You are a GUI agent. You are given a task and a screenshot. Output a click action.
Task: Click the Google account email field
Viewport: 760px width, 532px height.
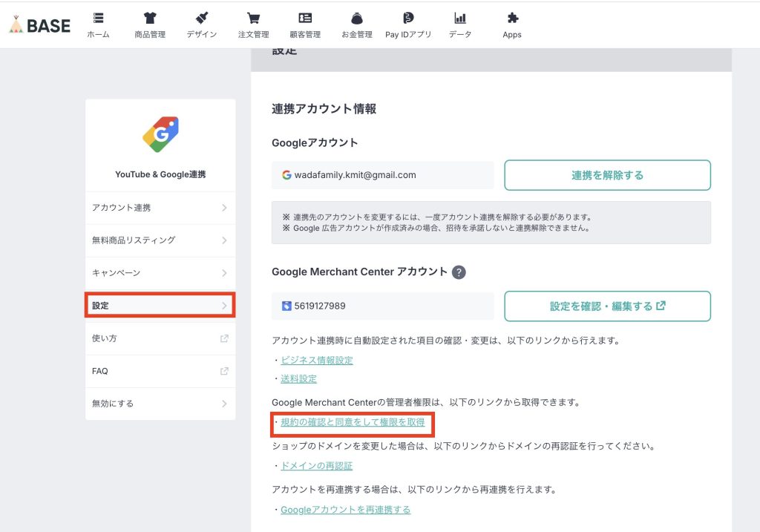pos(382,175)
